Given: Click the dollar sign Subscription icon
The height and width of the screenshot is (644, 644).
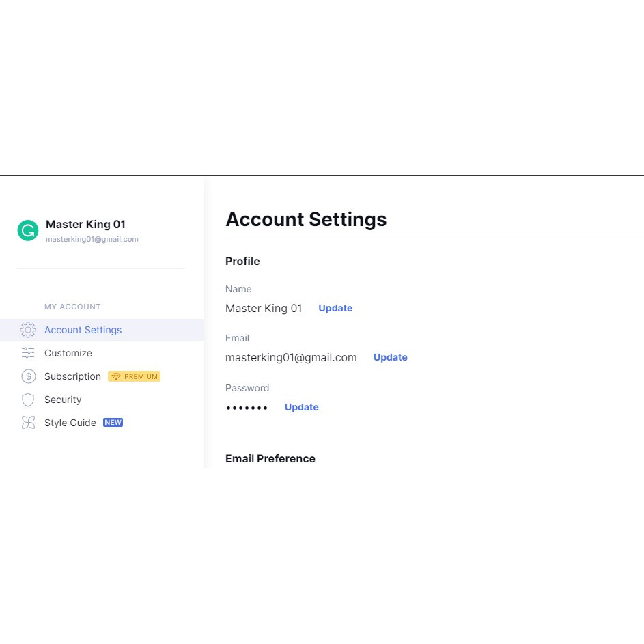Looking at the screenshot, I should point(28,376).
